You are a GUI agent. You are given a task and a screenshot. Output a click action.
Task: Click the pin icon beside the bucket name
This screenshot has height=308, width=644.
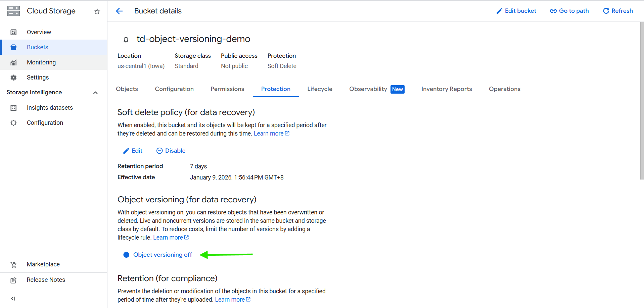point(126,40)
